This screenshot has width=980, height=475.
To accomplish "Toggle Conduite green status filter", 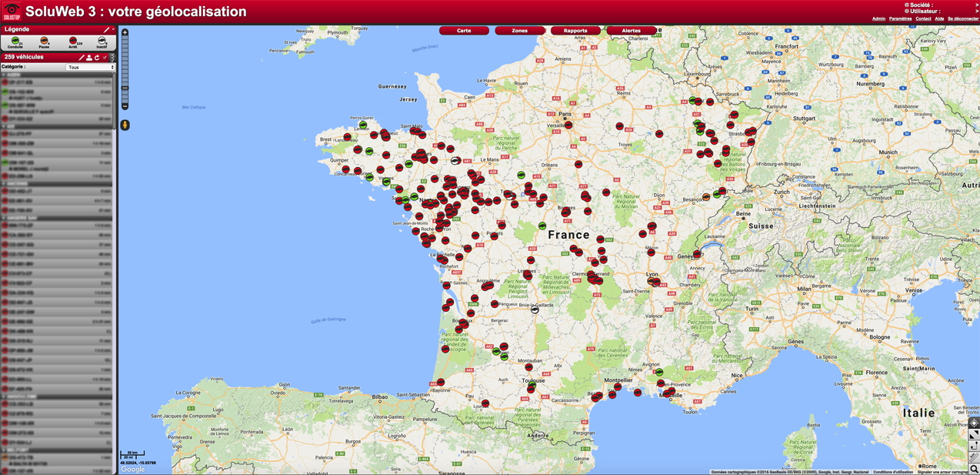I will click(15, 42).
